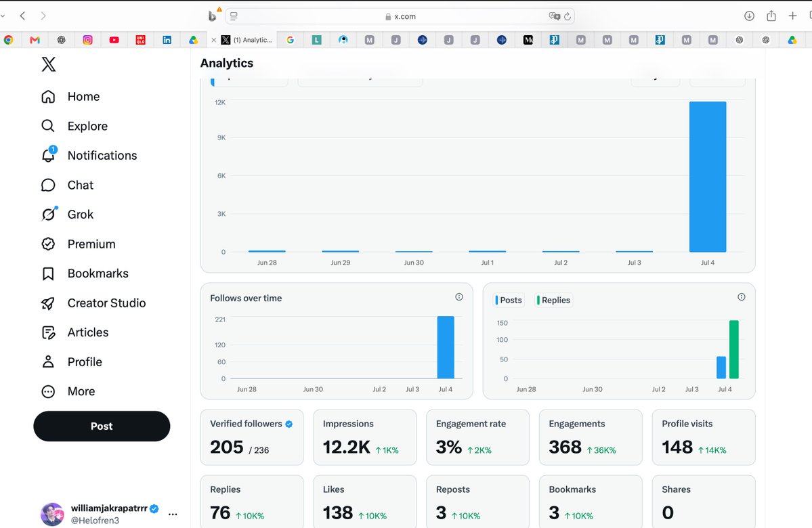Click the 12K axis label on main chart

[220, 102]
